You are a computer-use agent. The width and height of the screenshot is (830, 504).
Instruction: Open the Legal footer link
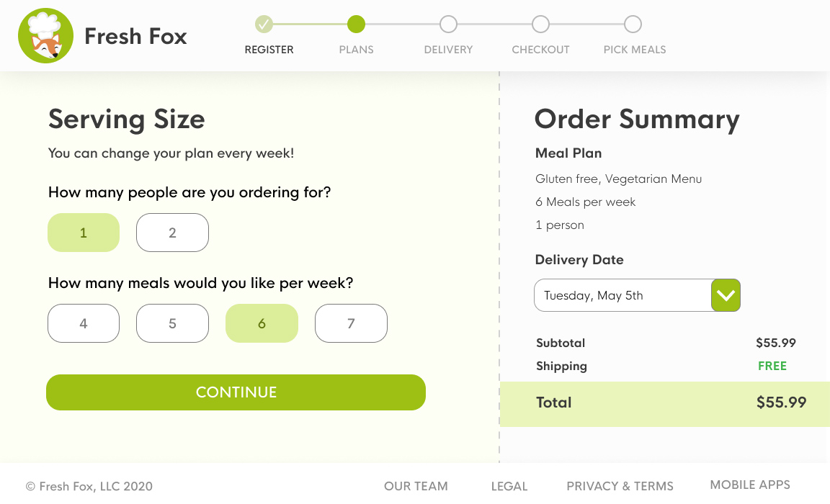coord(509,486)
